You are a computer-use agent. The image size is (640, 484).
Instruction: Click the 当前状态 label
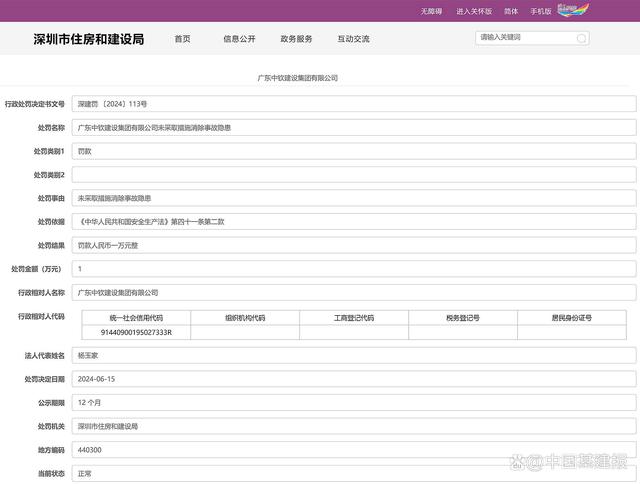[51, 473]
